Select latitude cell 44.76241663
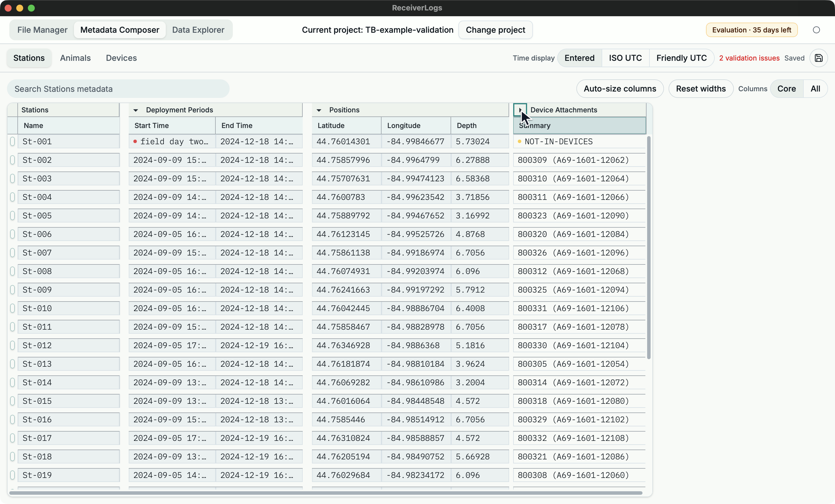 347,290
